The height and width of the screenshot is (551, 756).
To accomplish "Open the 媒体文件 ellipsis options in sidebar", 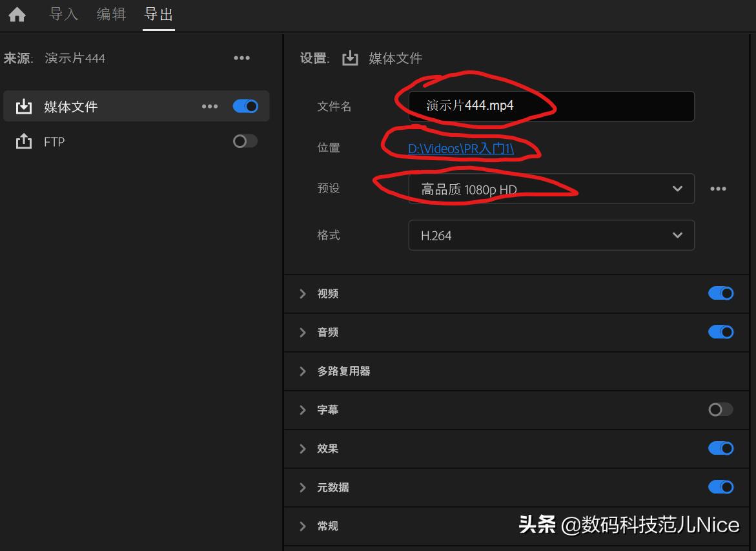I will click(x=209, y=106).
